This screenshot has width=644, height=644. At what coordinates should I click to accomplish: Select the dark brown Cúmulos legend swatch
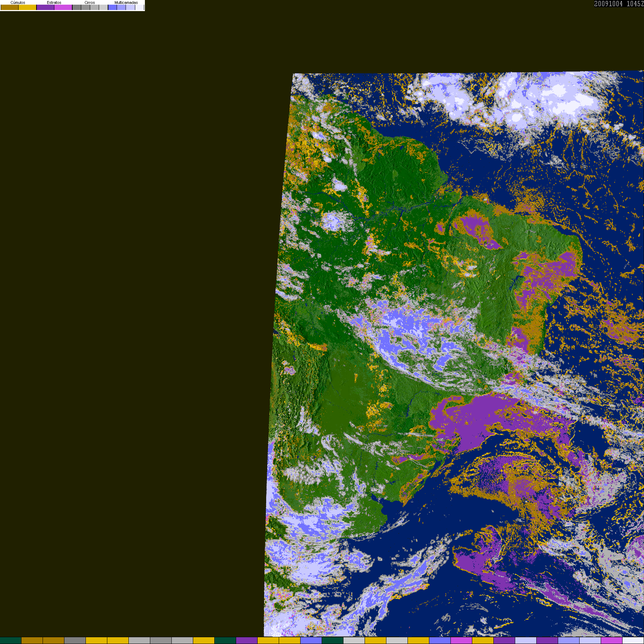pos(10,8)
